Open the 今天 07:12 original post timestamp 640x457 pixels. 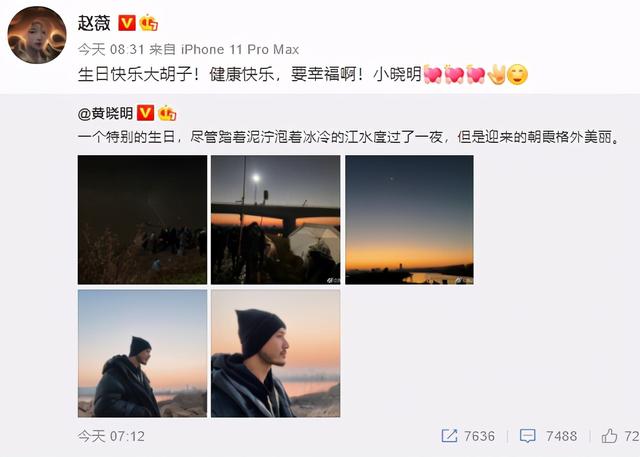click(111, 436)
